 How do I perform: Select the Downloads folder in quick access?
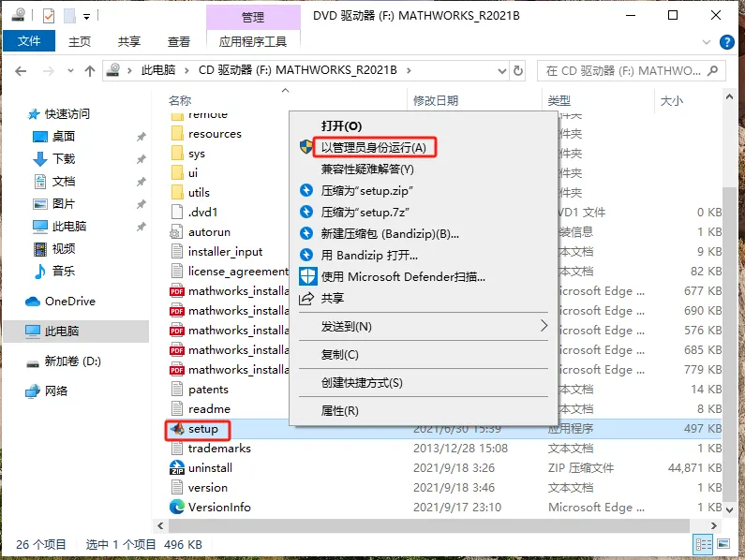(54, 158)
